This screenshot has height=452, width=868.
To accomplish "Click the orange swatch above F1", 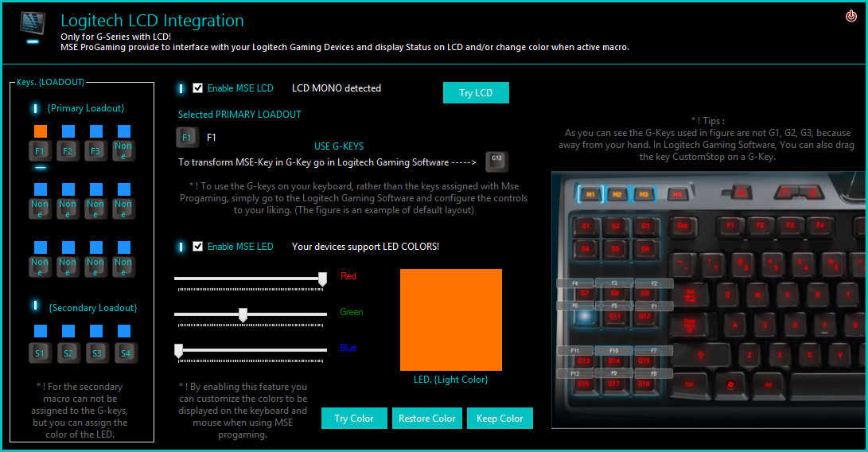I will 41,131.
